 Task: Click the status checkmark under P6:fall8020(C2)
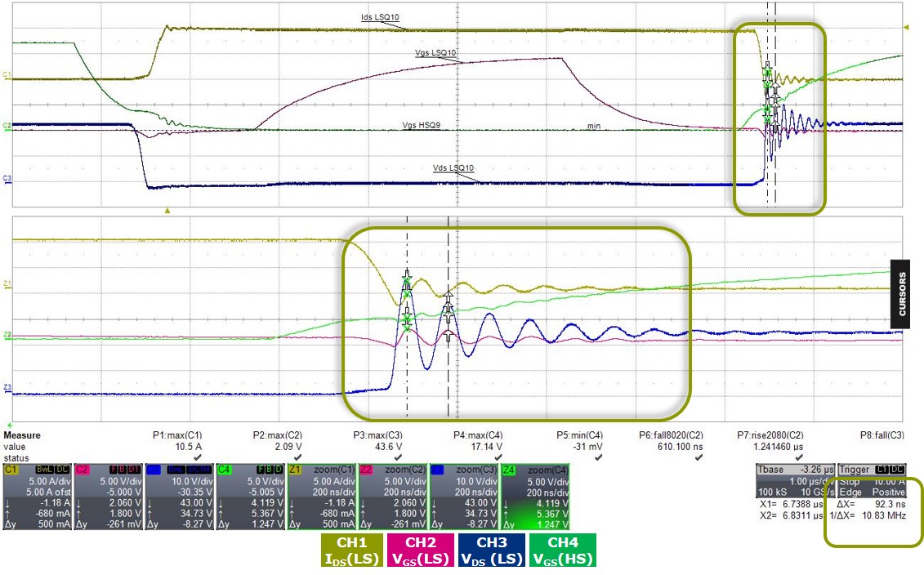pyautogui.click(x=699, y=457)
